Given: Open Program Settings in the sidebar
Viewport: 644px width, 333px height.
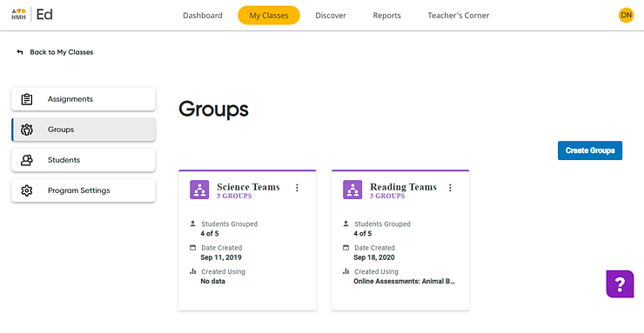Looking at the screenshot, I should (x=84, y=190).
